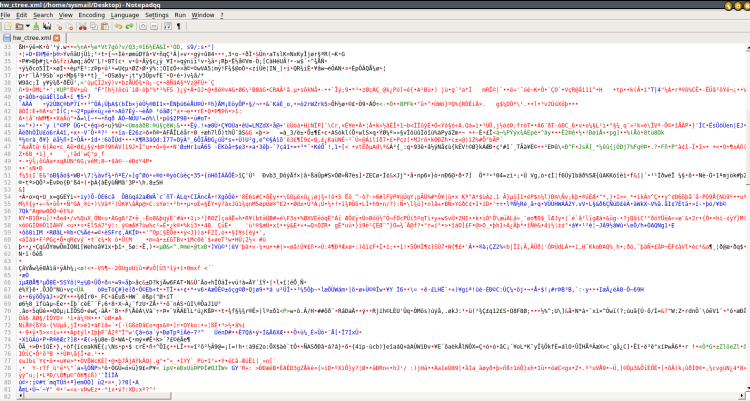Open the Edit menu

tap(22, 15)
